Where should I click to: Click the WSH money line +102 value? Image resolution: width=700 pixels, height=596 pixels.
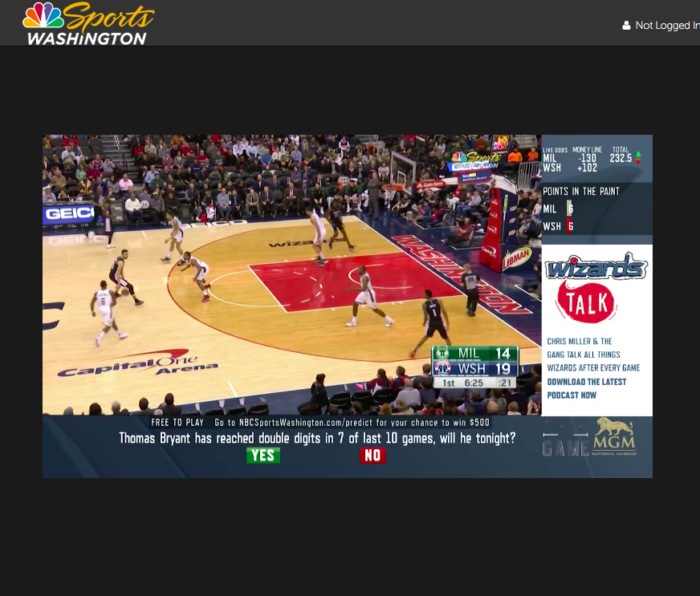point(587,168)
